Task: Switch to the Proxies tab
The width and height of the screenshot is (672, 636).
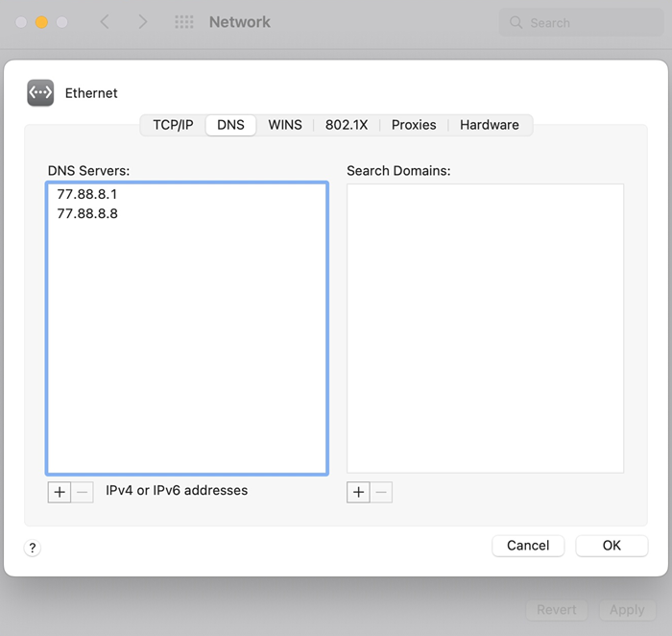Action: 414,125
